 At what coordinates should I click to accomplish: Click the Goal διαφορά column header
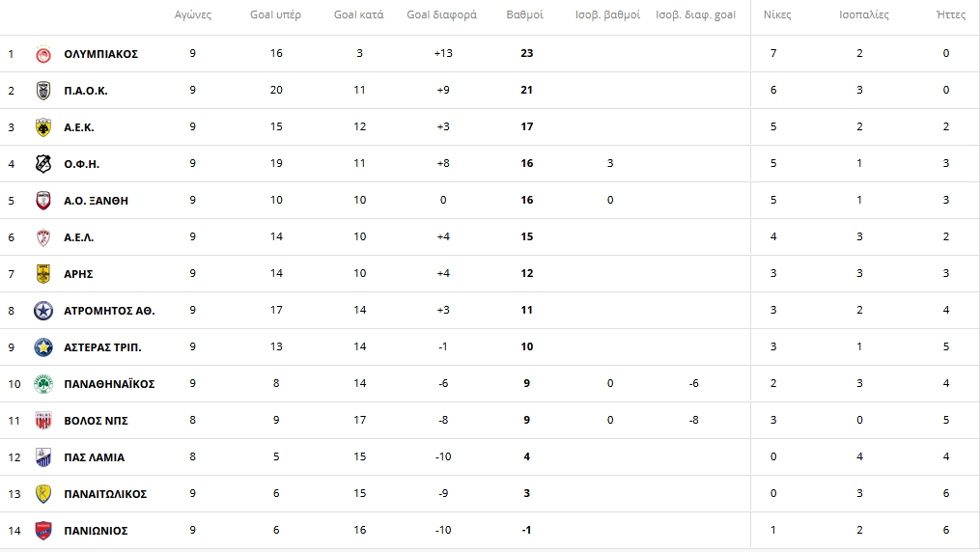(x=442, y=15)
